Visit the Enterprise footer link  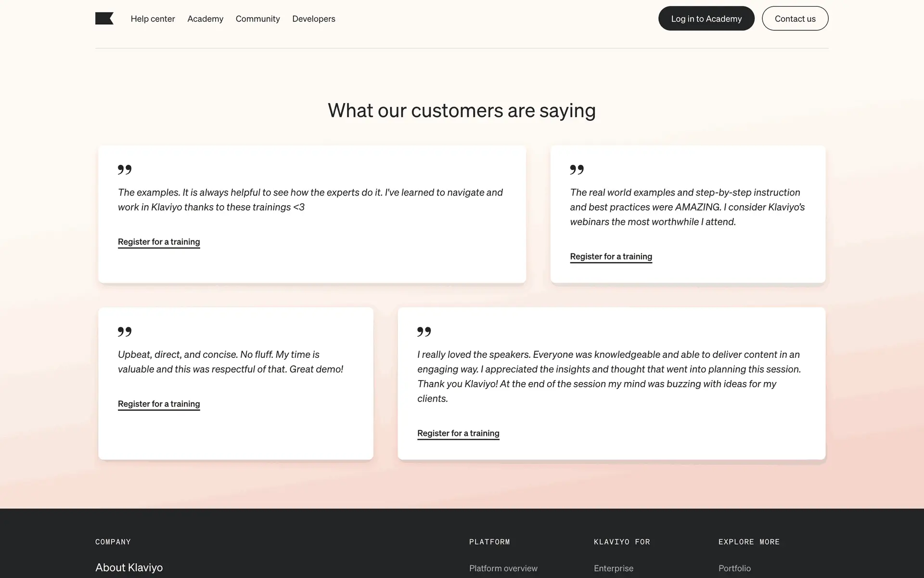[x=613, y=568]
